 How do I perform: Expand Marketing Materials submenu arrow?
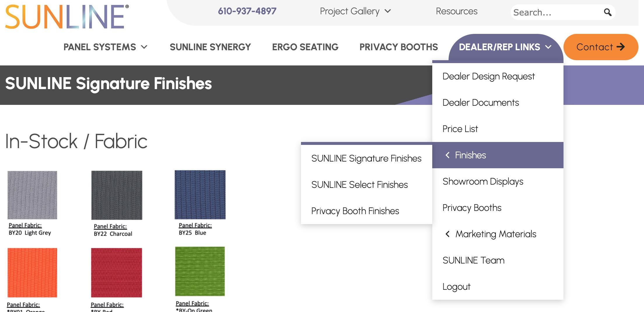pyautogui.click(x=447, y=234)
